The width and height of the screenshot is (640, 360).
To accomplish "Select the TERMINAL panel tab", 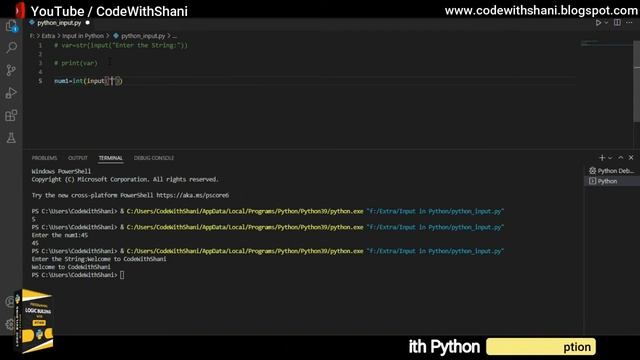I will [x=110, y=158].
